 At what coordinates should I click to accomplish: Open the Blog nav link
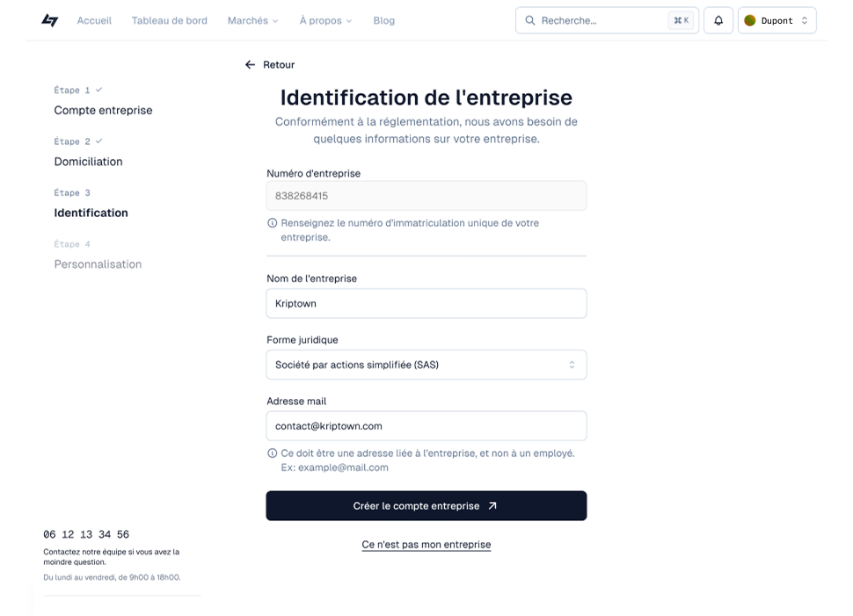click(383, 20)
